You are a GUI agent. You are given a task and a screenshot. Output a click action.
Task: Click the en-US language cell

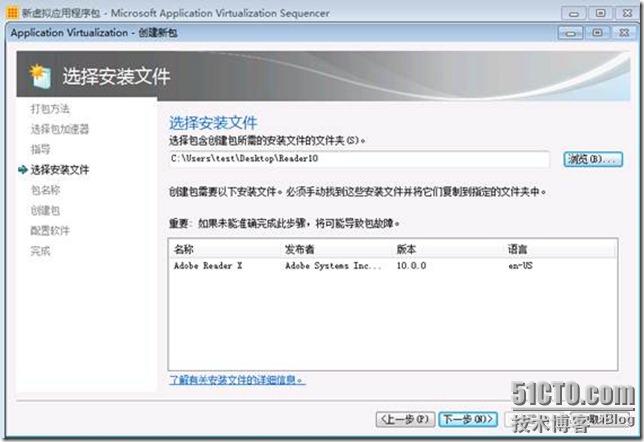coord(520,266)
